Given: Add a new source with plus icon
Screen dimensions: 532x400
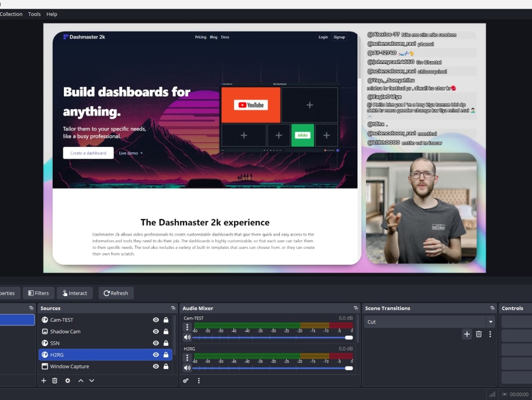Looking at the screenshot, I should pyautogui.click(x=44, y=381).
